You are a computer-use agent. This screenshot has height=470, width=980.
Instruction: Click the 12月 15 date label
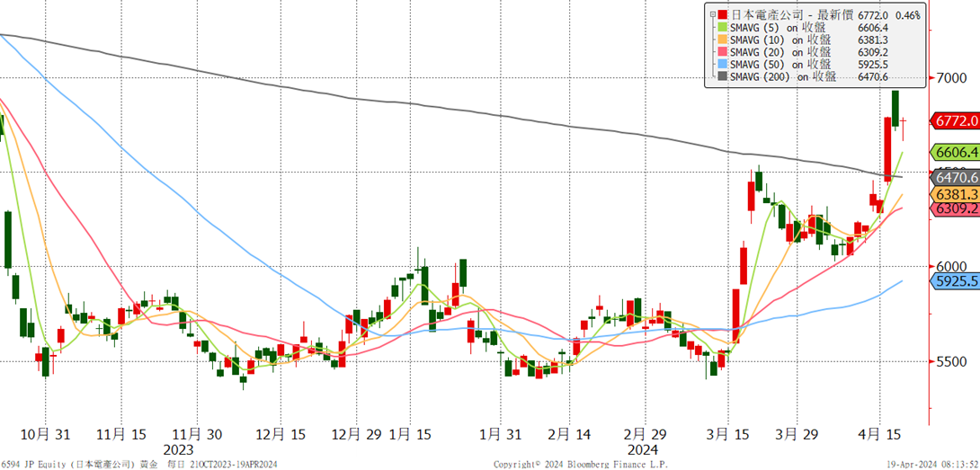click(x=281, y=434)
